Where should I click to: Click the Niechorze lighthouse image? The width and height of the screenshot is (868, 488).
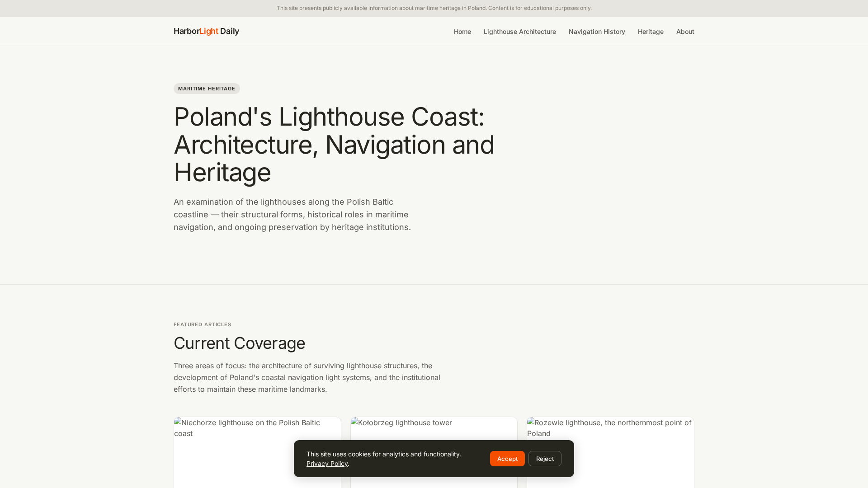pos(257,452)
